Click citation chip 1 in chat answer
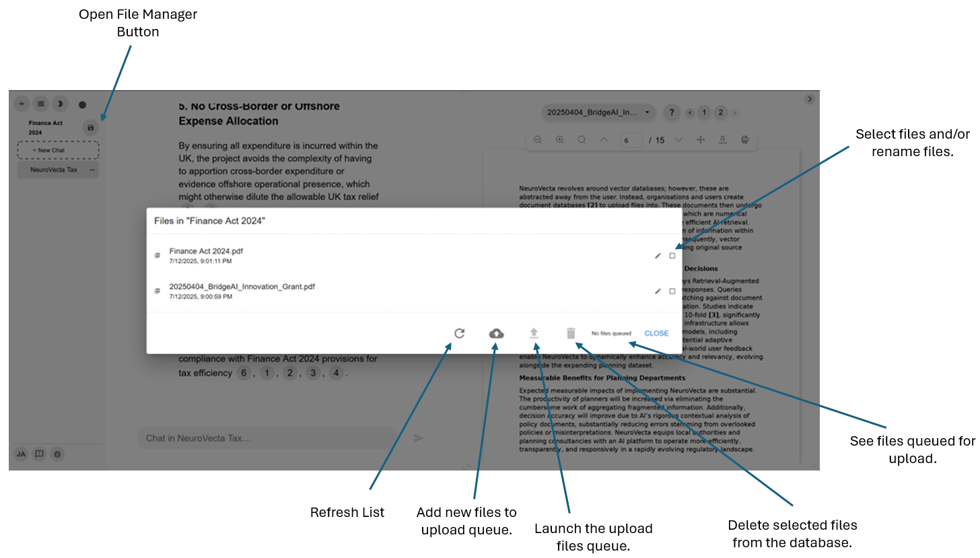The image size is (980, 558). [267, 373]
